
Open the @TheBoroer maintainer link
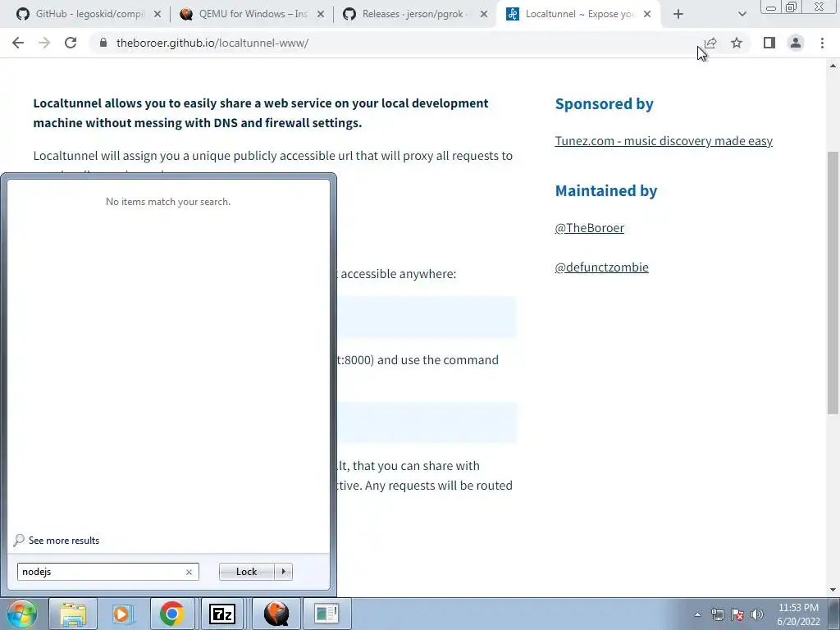pyautogui.click(x=589, y=228)
